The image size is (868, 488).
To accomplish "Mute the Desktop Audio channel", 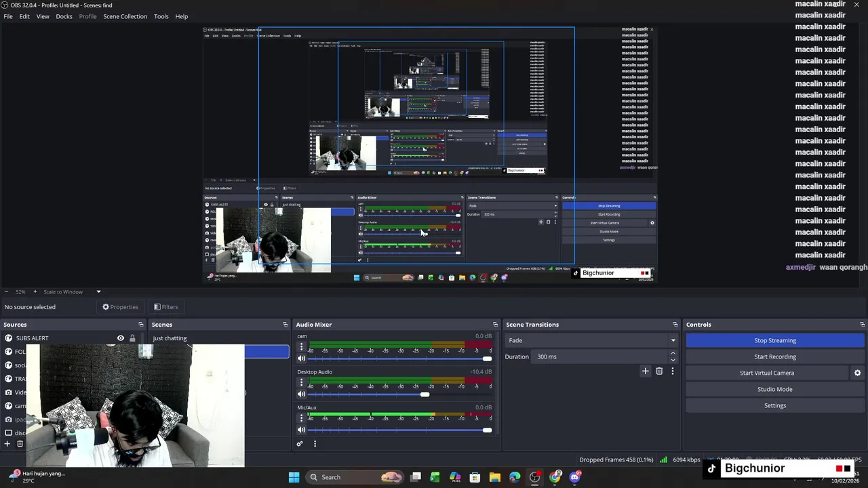I will (302, 394).
